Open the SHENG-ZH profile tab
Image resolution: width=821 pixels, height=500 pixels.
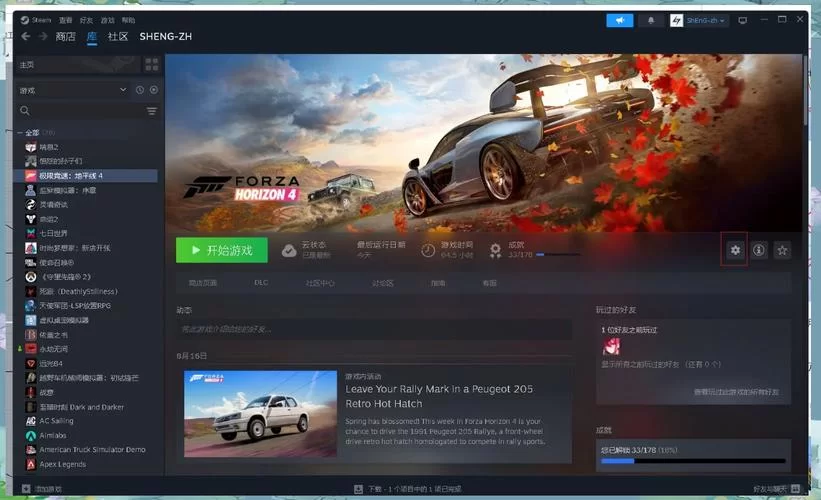click(x=165, y=36)
